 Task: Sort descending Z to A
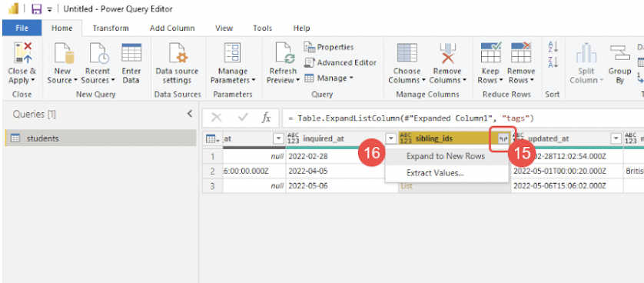click(553, 62)
